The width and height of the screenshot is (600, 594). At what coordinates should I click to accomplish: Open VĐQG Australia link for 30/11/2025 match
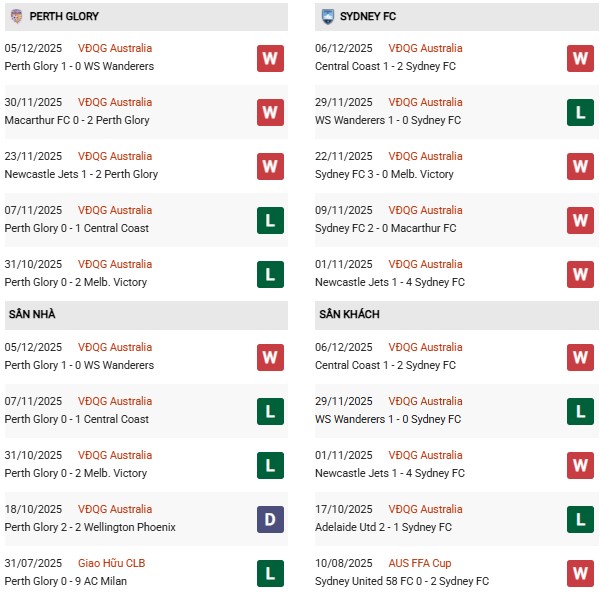tap(115, 102)
